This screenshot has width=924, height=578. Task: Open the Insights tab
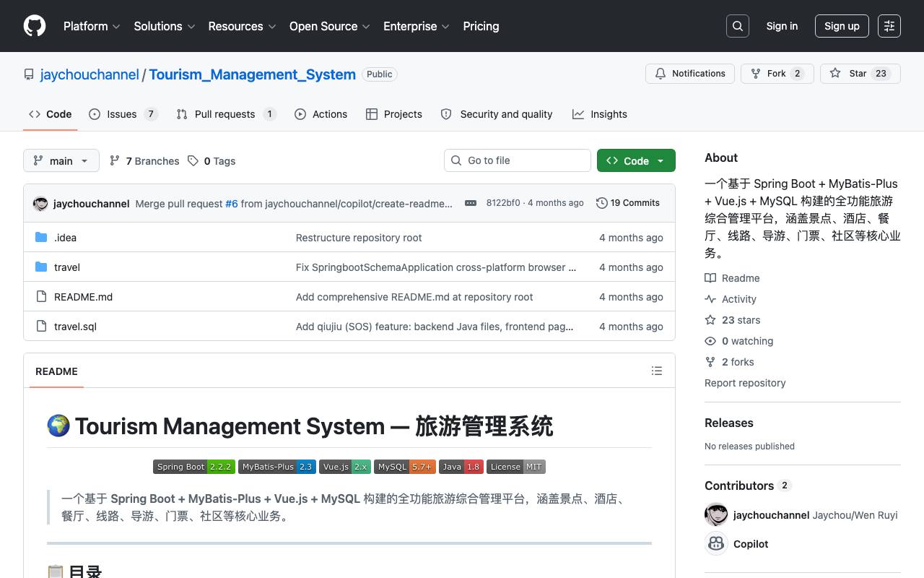(600, 114)
